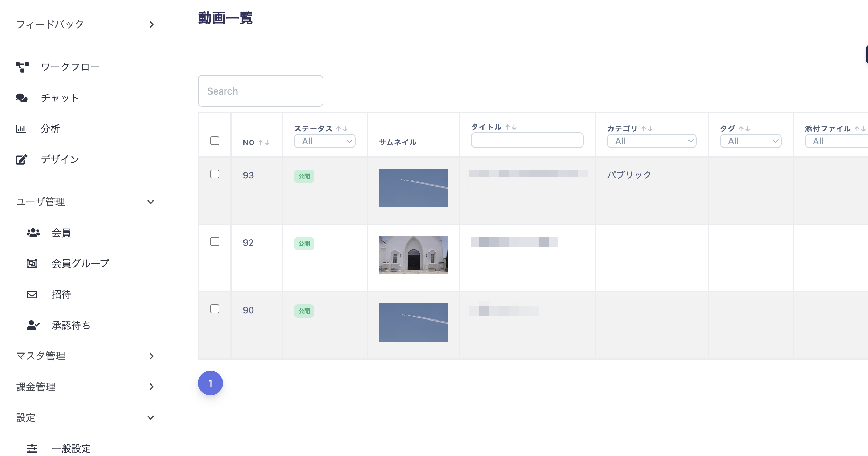
Task: Expand the 課金管理 menu
Action: pyautogui.click(x=151, y=387)
